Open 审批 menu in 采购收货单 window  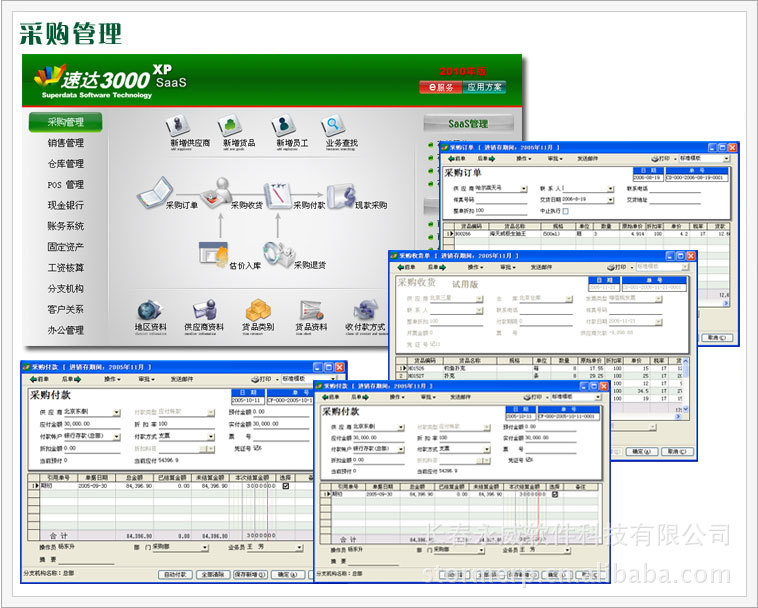pyautogui.click(x=508, y=267)
